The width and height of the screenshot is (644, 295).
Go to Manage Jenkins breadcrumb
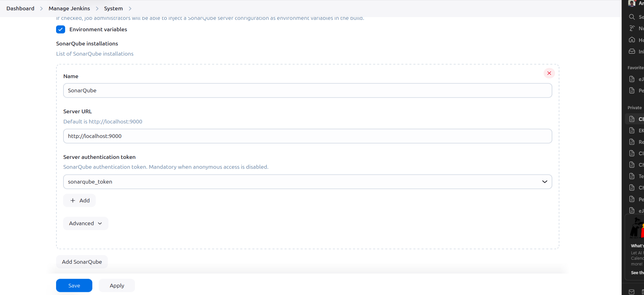pos(69,8)
